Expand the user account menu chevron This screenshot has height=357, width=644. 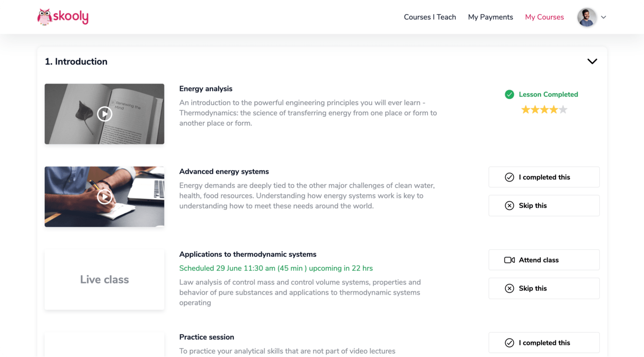tap(603, 17)
